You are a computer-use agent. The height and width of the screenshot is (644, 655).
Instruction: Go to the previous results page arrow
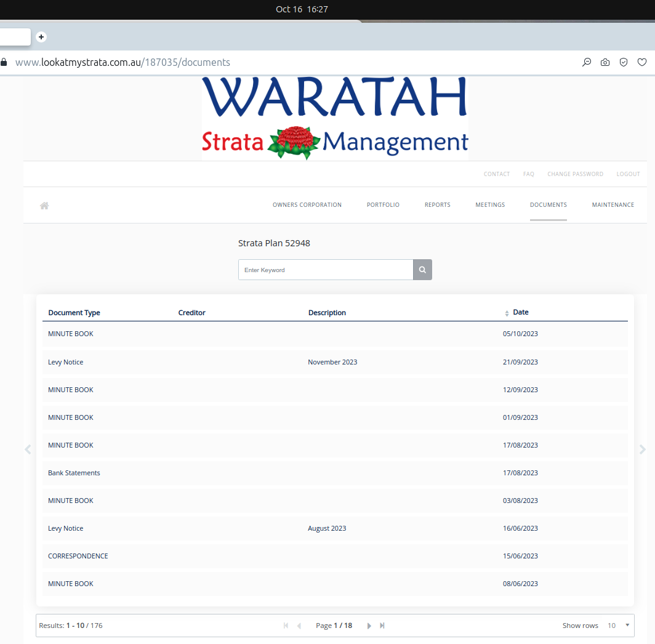[x=299, y=626]
